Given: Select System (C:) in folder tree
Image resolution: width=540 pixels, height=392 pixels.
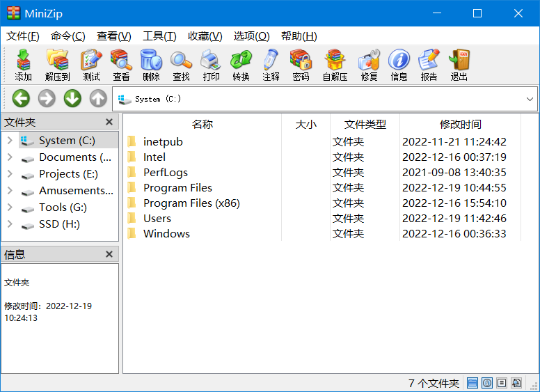Looking at the screenshot, I should (68, 140).
